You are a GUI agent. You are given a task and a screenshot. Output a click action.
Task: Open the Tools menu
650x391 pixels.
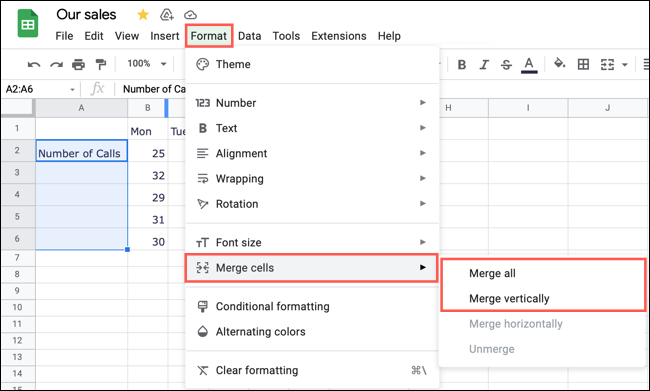tap(286, 36)
